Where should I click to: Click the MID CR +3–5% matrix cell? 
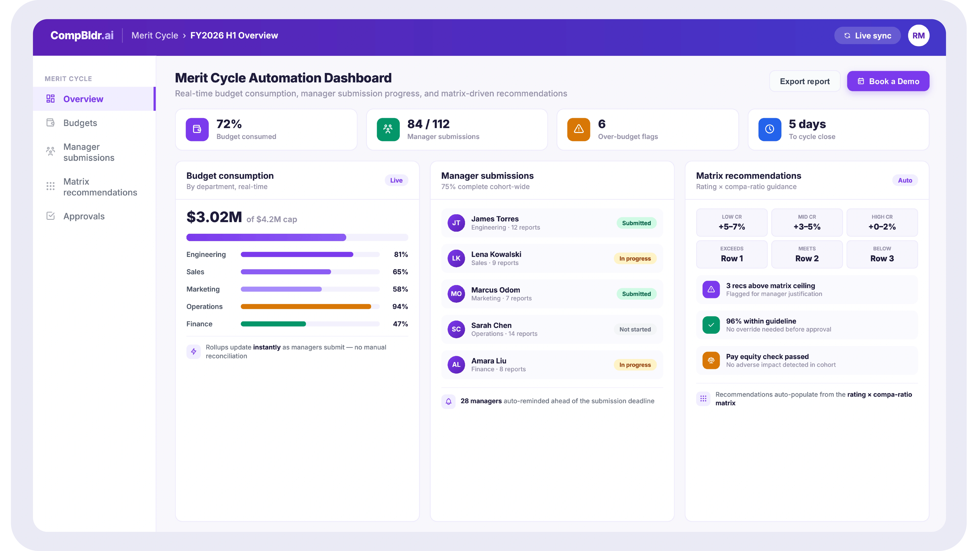[807, 222]
